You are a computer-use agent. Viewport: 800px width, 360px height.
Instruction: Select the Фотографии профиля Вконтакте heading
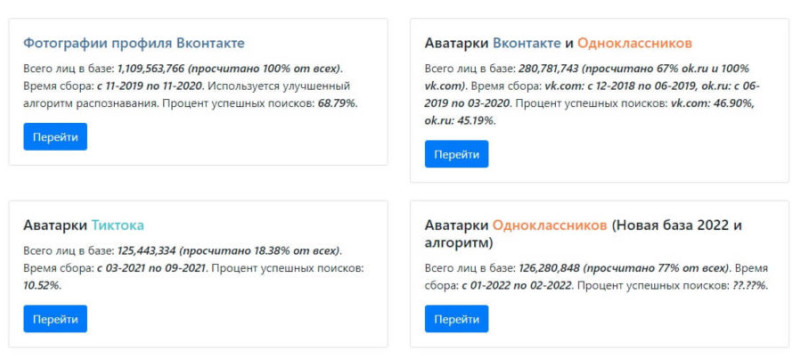coord(134,43)
